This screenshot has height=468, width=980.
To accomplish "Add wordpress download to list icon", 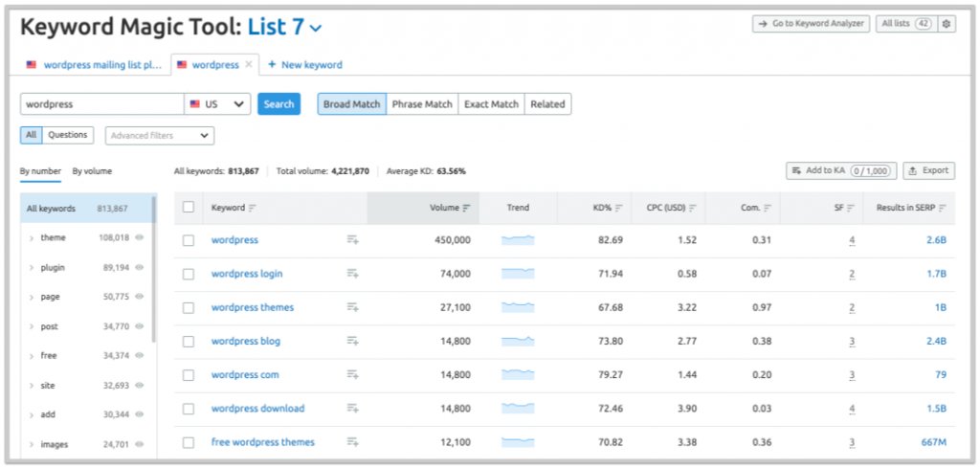I will point(352,409).
